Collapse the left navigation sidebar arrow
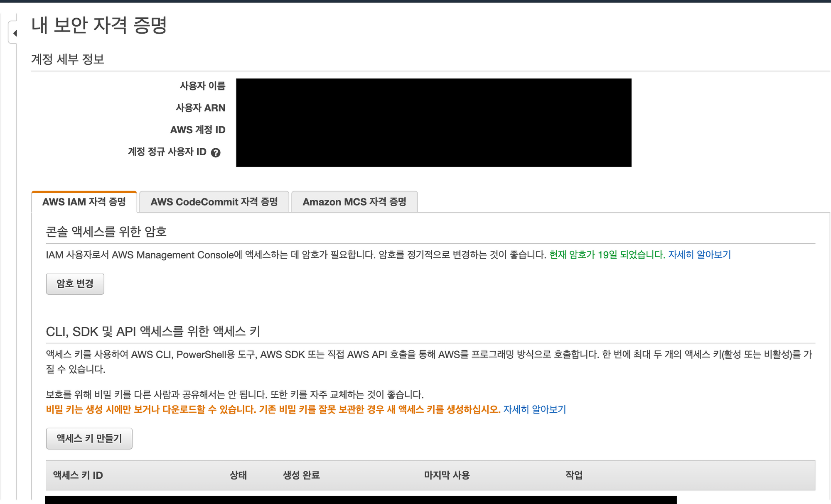Viewport: 831px width, 504px height. [x=15, y=33]
